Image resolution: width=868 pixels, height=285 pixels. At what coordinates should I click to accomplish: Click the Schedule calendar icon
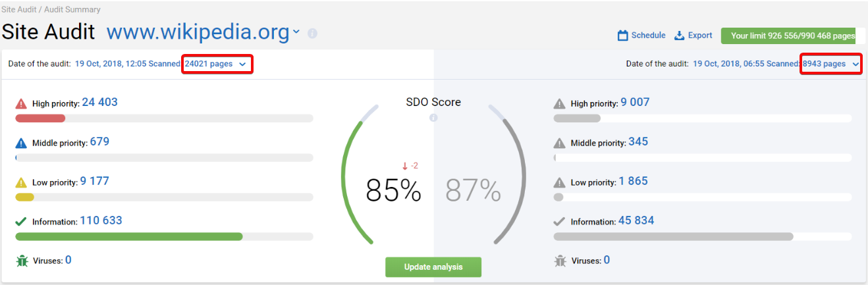622,36
